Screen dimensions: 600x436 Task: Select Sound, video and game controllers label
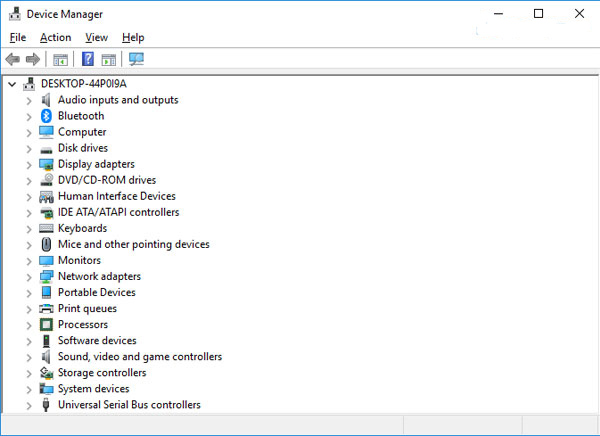click(x=140, y=357)
